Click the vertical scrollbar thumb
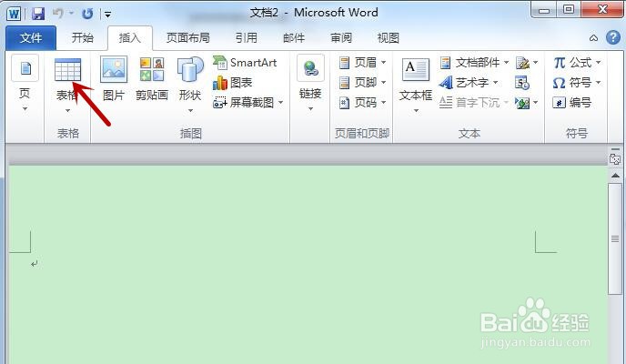This screenshot has height=364, width=626. pos(615,238)
